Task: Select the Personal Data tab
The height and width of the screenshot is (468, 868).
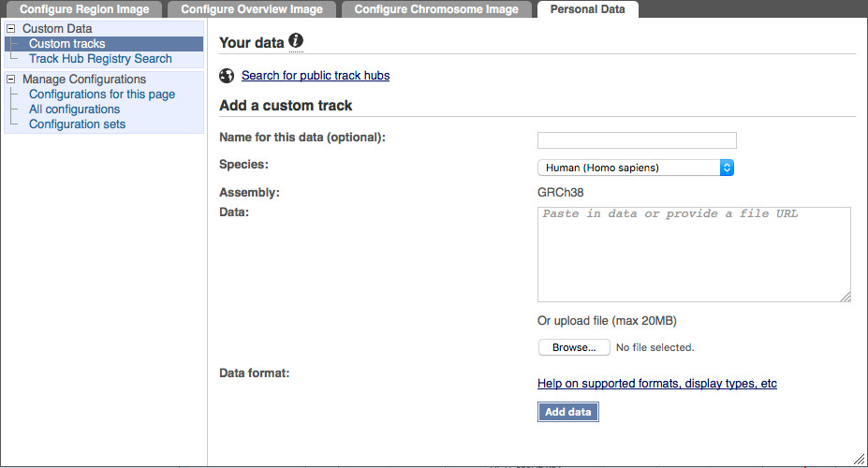Action: click(x=587, y=9)
